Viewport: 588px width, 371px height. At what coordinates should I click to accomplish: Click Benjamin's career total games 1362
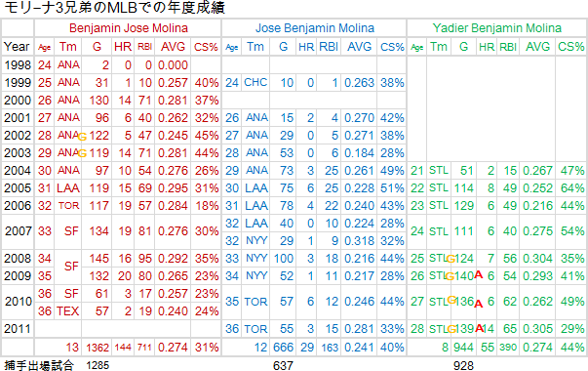98,348
